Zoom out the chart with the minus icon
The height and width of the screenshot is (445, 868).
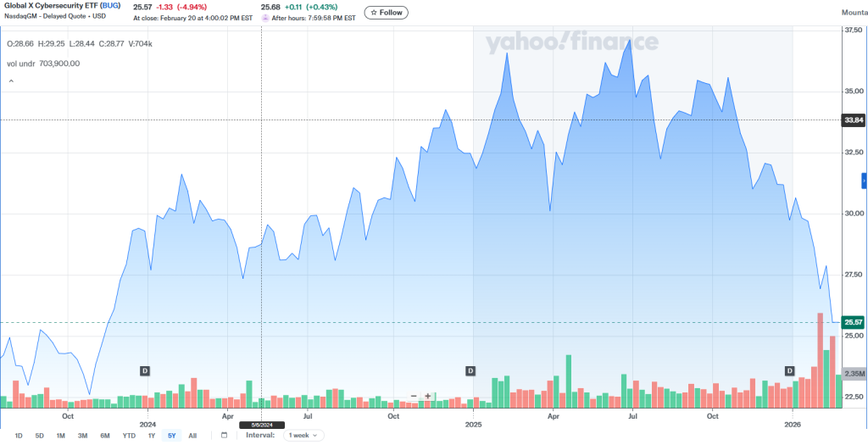414,397
